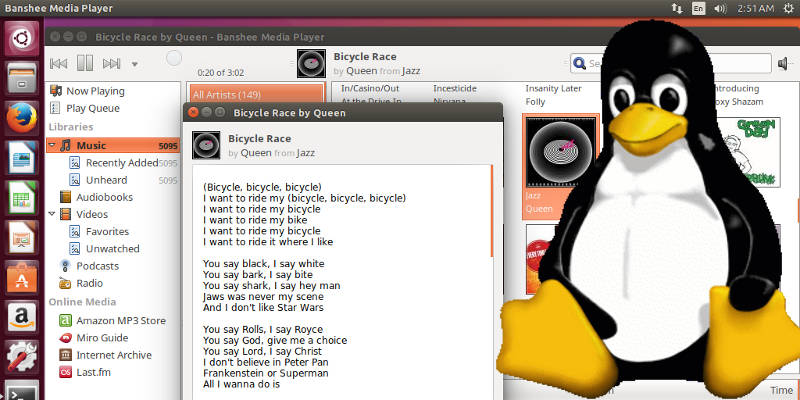Open Files manager in dock

22,78
